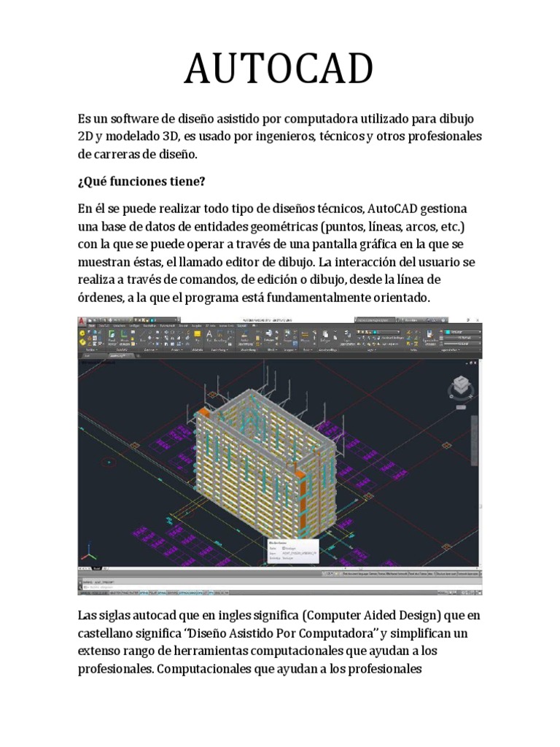Open the 1:25 annotation scale dropdown

click(x=328, y=573)
